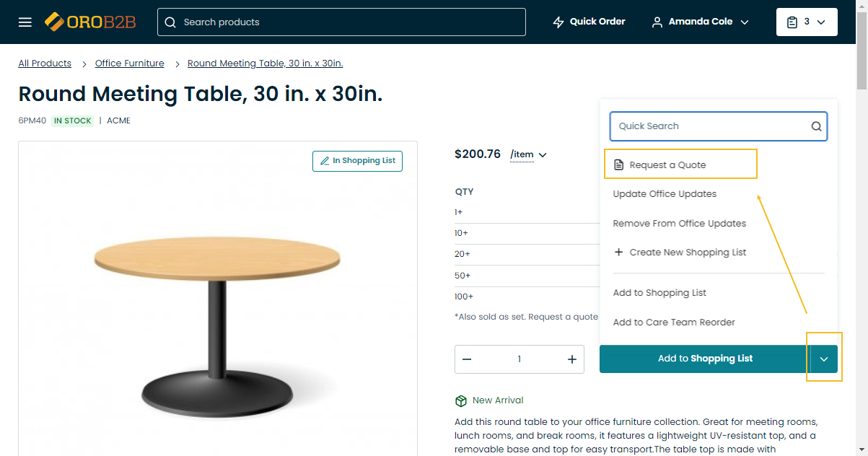
Task: Increase quantity with the plus icon
Action: click(572, 359)
